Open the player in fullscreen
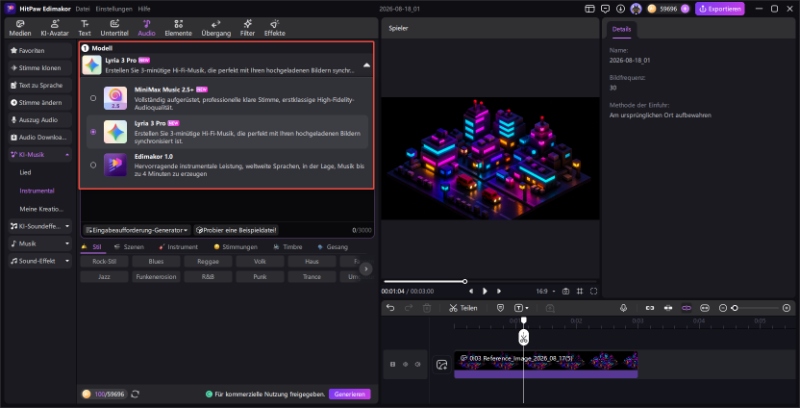 (593, 291)
